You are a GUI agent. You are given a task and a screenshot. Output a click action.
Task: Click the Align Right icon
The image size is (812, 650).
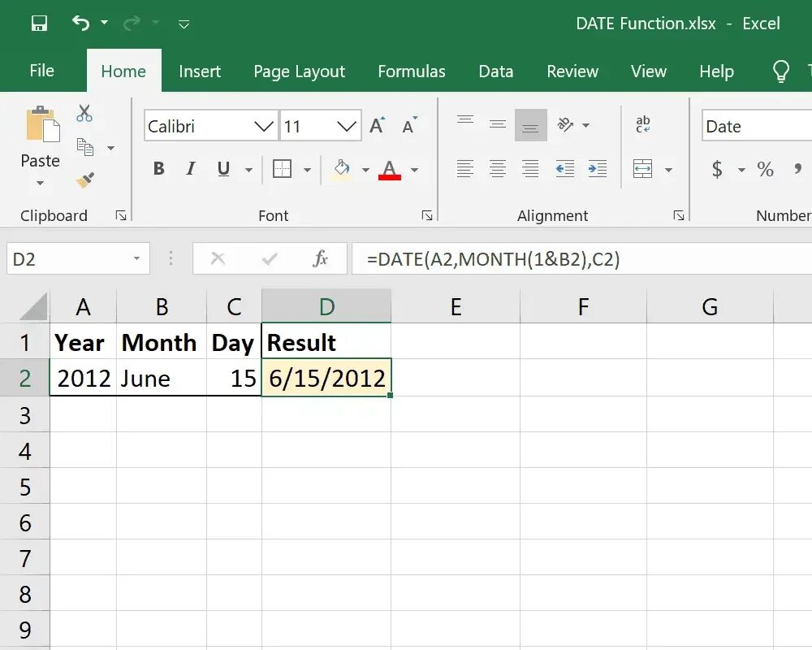click(531, 169)
